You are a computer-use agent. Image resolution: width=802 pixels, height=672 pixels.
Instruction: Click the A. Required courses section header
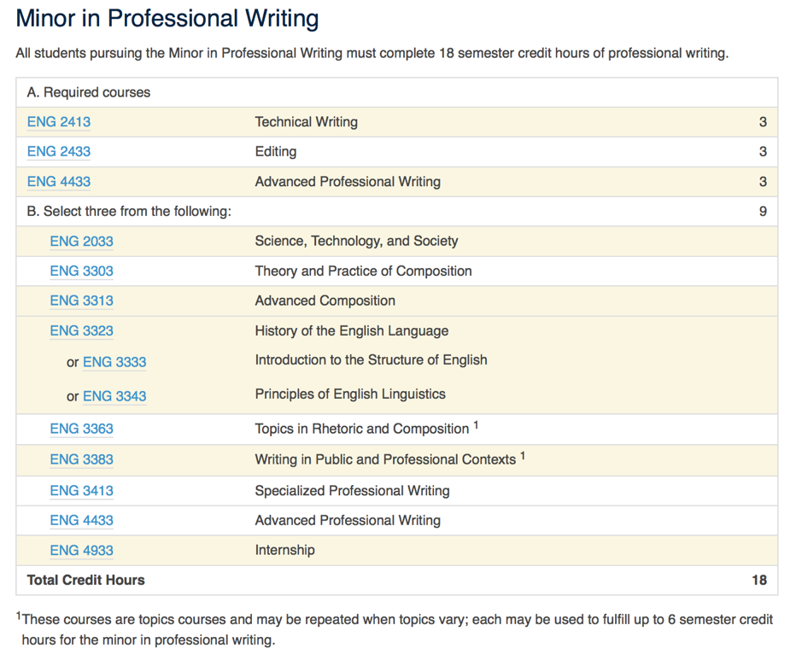[x=89, y=92]
